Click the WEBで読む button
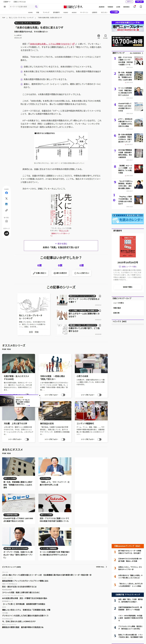146x644 pixels. [128, 287]
